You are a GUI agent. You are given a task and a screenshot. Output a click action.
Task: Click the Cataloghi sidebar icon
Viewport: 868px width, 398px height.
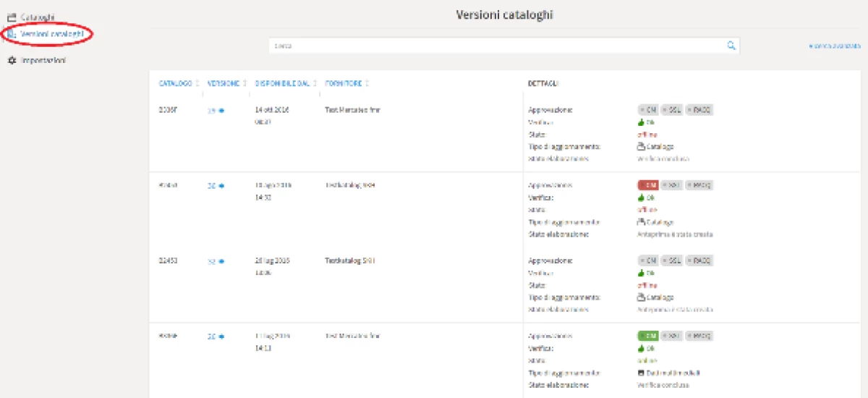(x=12, y=17)
